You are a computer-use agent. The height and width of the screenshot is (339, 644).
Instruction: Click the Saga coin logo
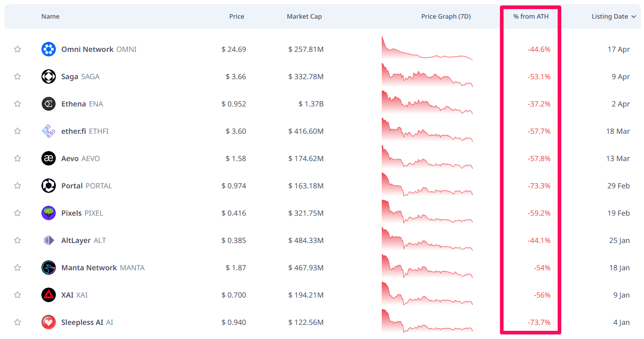(49, 76)
